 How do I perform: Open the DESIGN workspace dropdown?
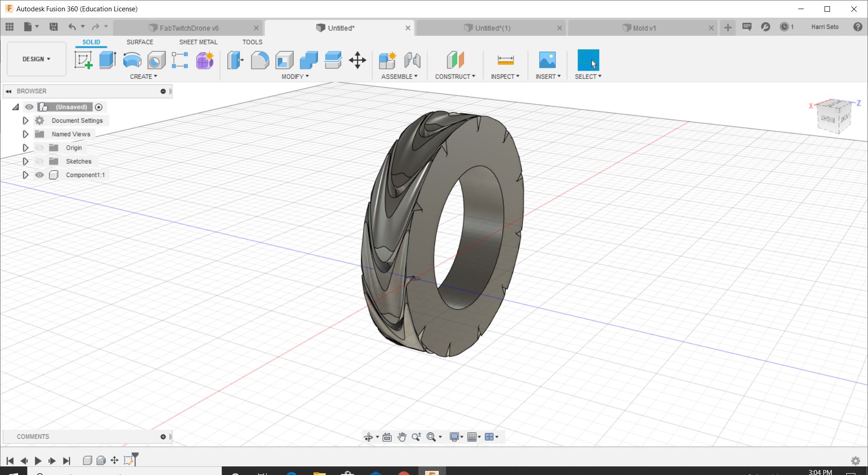coord(37,59)
